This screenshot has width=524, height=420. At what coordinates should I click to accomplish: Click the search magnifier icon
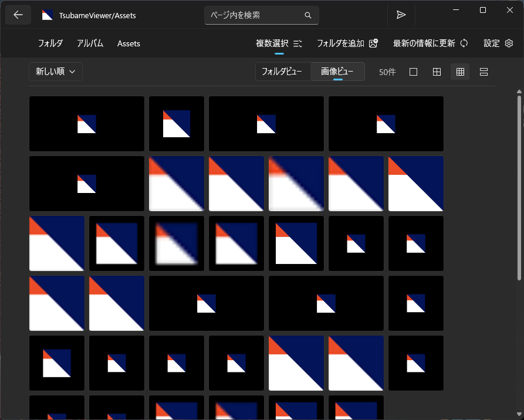tap(308, 15)
